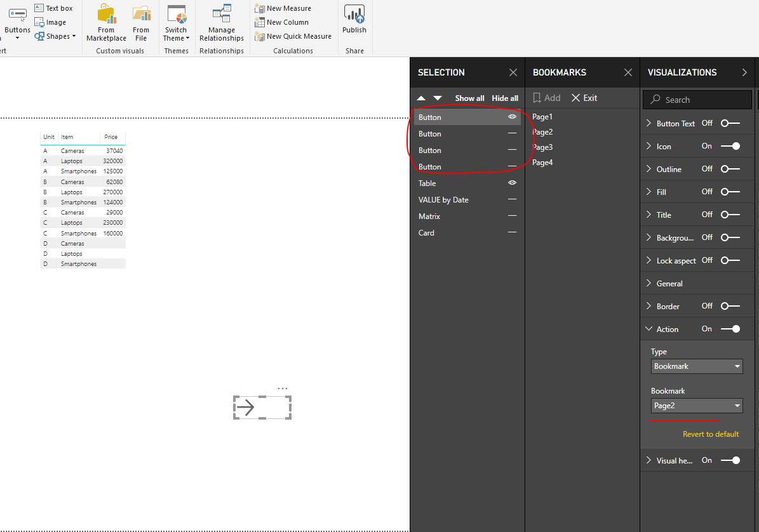The height and width of the screenshot is (532, 759).
Task: Create a New Column
Action: tap(282, 22)
